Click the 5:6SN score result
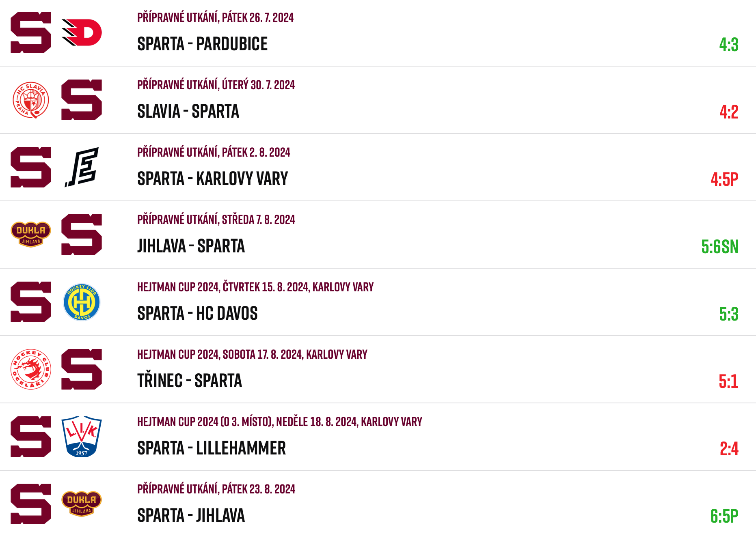This screenshot has height=534, width=756. click(720, 247)
